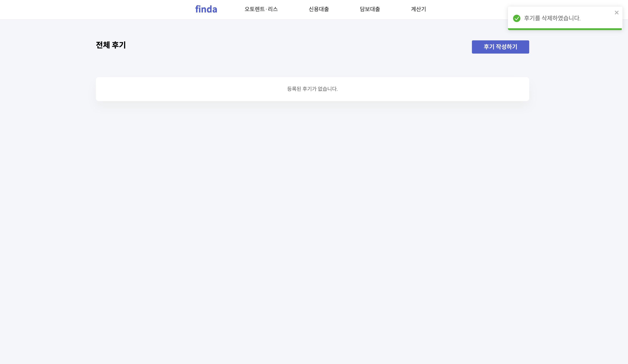Image resolution: width=628 pixels, height=364 pixels.
Task: Click the 등록된 후기가 없습니다 message card
Action: click(x=313, y=89)
